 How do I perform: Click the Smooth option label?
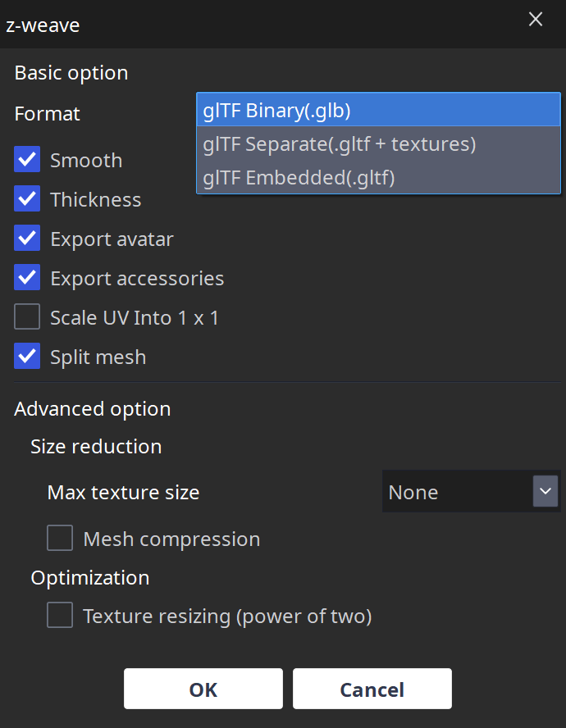86,161
